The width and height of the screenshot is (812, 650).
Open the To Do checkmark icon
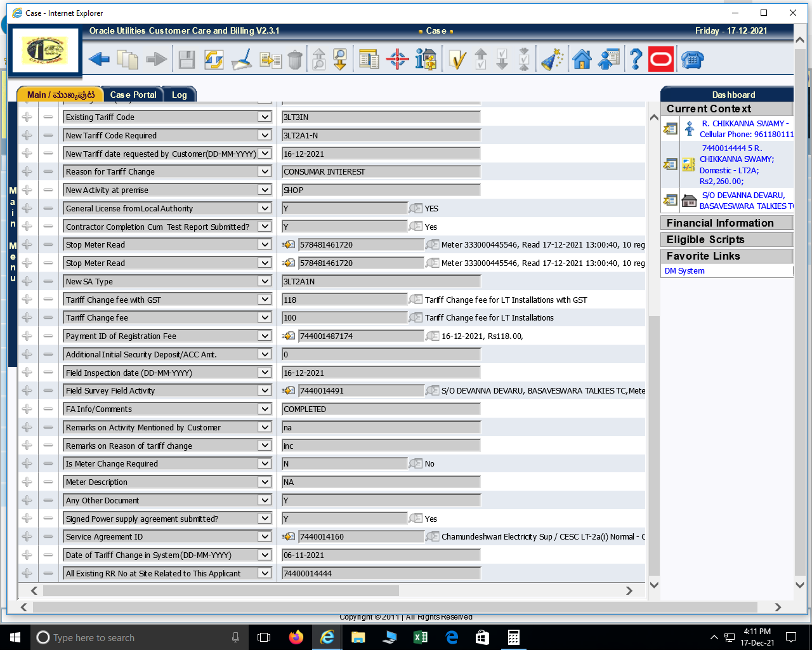click(457, 60)
